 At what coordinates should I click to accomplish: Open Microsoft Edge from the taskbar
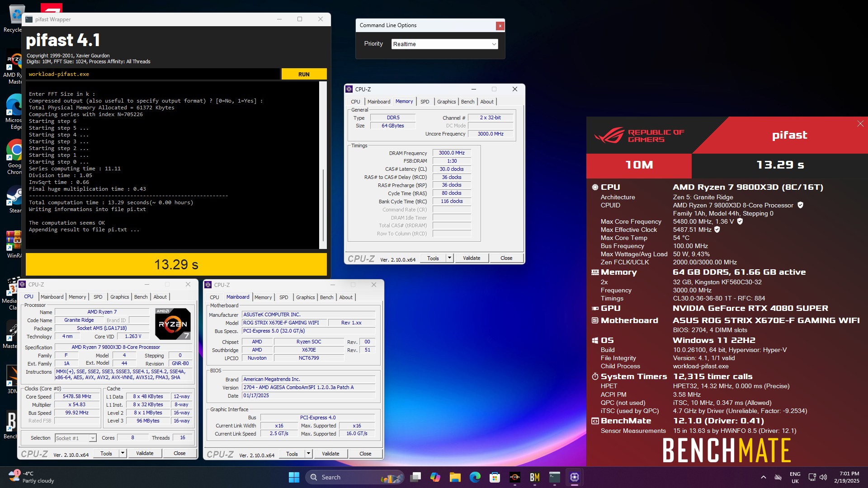point(475,477)
